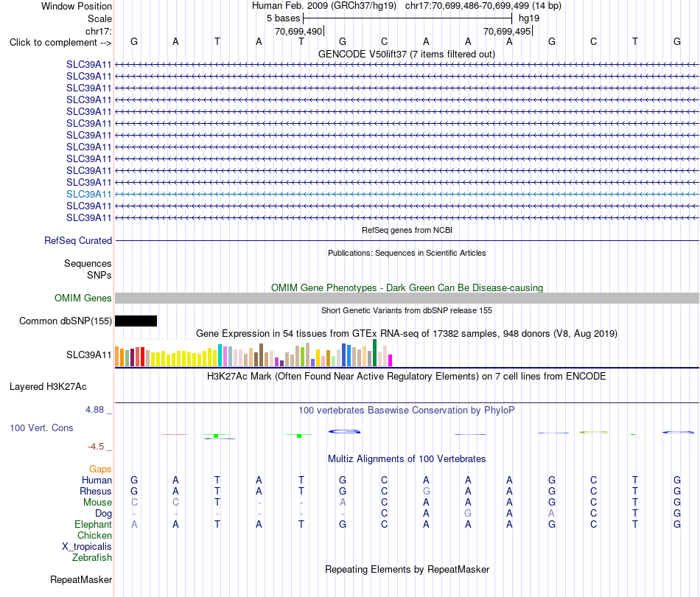Open GENCODE V50lift37 track title
The width and height of the screenshot is (700, 597).
[406, 54]
